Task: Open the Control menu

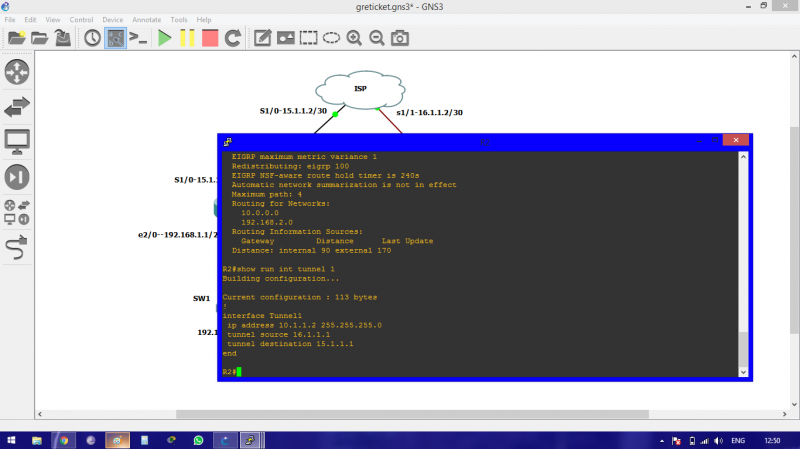Action: [x=81, y=20]
